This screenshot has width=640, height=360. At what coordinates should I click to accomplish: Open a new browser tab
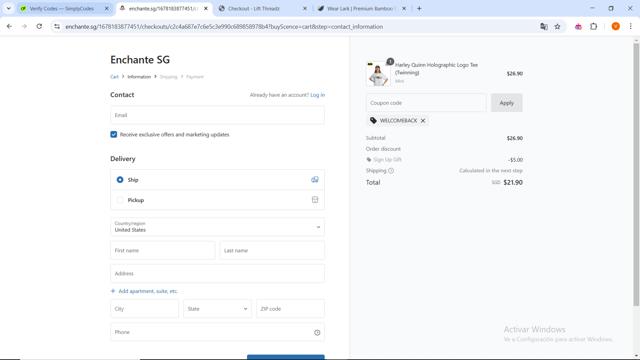point(419,8)
